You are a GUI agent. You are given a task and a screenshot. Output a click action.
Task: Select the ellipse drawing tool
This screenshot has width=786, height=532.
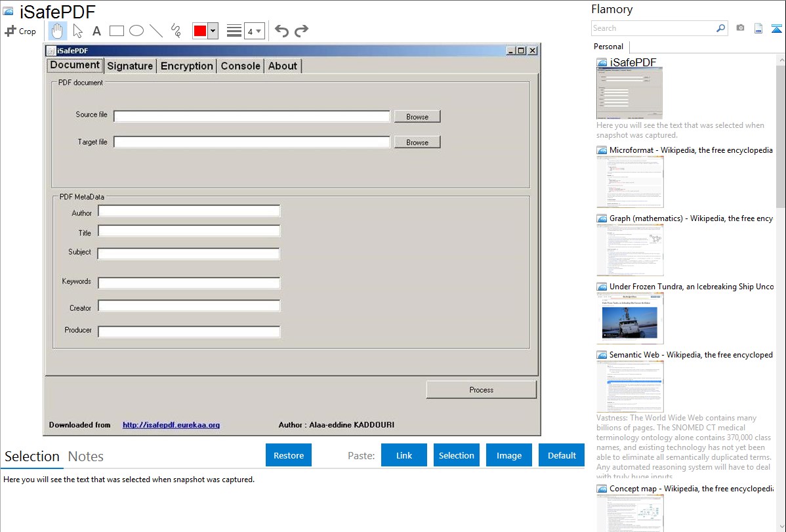pyautogui.click(x=136, y=31)
